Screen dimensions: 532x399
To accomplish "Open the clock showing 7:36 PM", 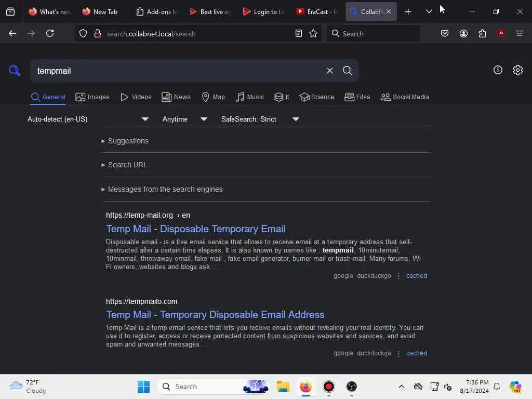I will pos(474,387).
